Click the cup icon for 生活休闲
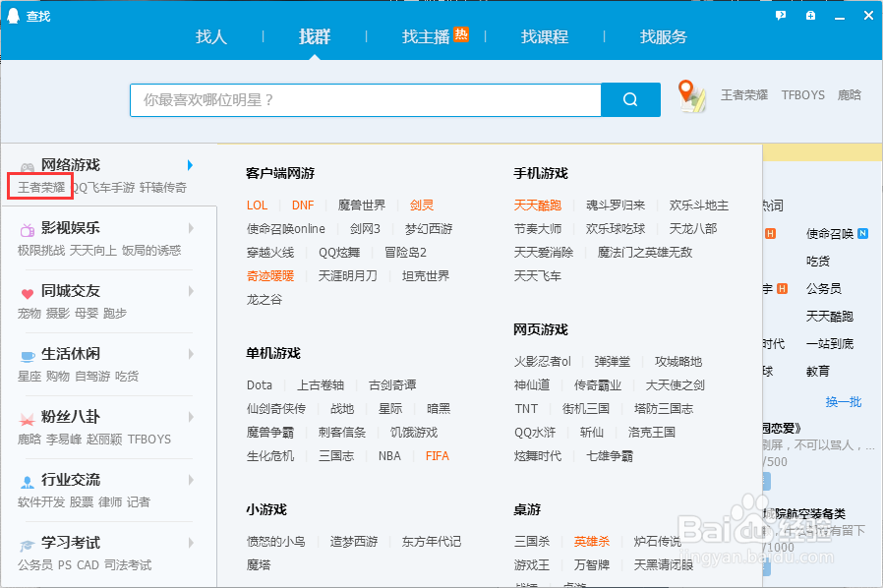Image resolution: width=883 pixels, height=588 pixels. 28,356
